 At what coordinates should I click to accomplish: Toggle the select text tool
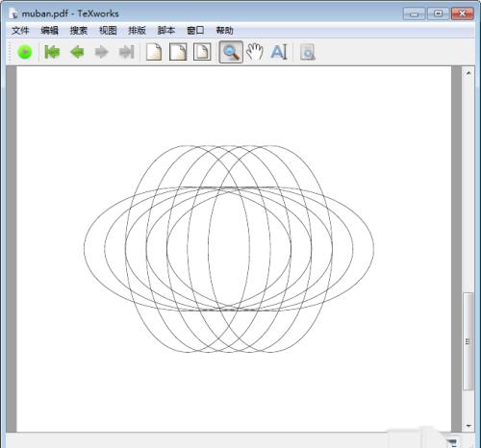[x=279, y=52]
